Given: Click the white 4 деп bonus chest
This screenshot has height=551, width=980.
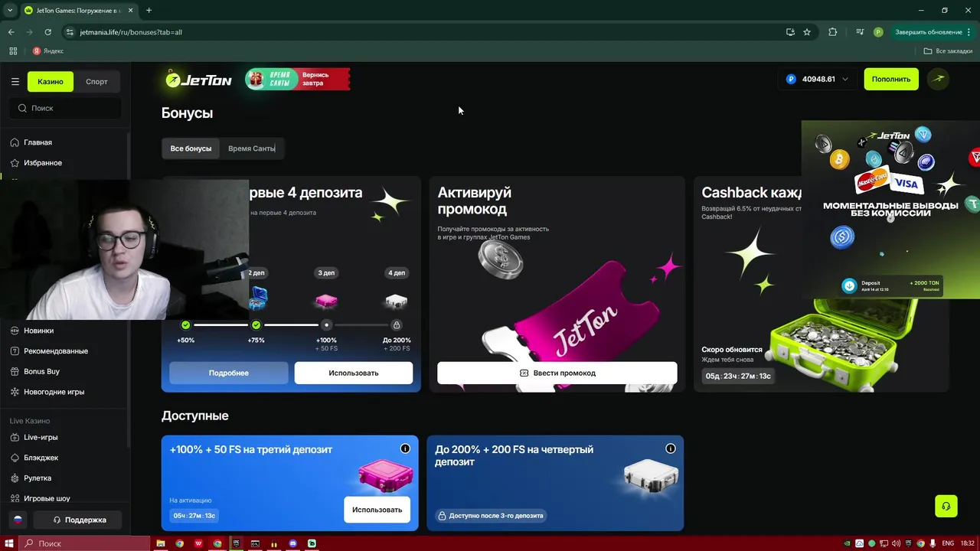Looking at the screenshot, I should click(x=396, y=300).
